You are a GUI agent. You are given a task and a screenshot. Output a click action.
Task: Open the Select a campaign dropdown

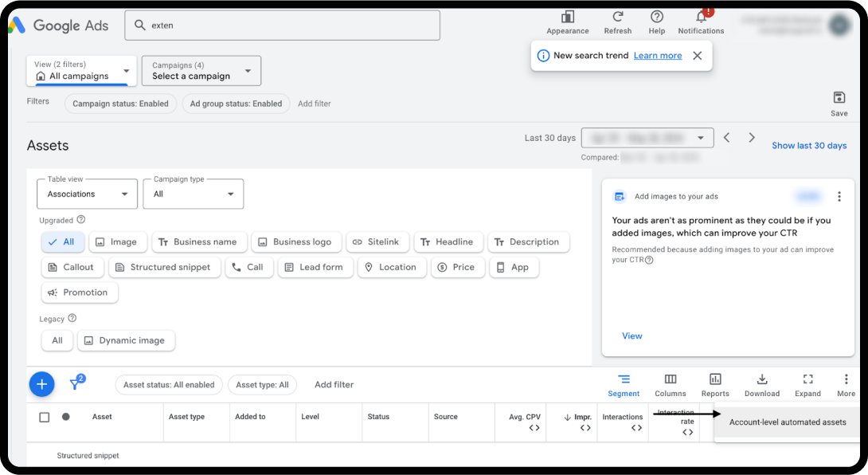click(201, 70)
